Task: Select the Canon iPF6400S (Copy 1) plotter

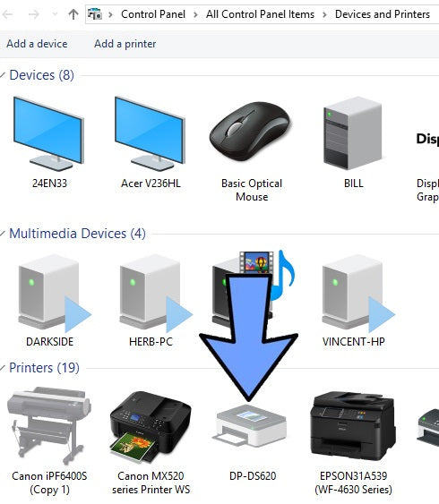Action: [x=49, y=441]
